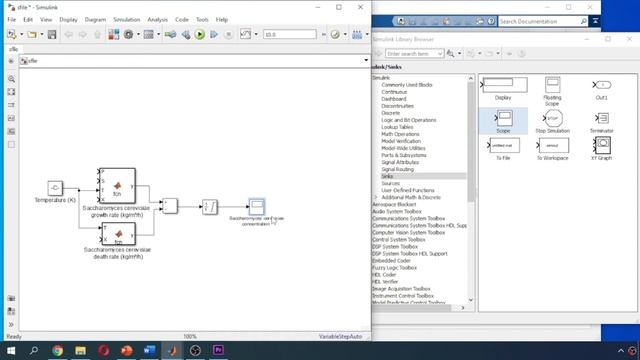Select User-Defined Functions in library tree
The height and width of the screenshot is (360, 640).
[x=408, y=190]
